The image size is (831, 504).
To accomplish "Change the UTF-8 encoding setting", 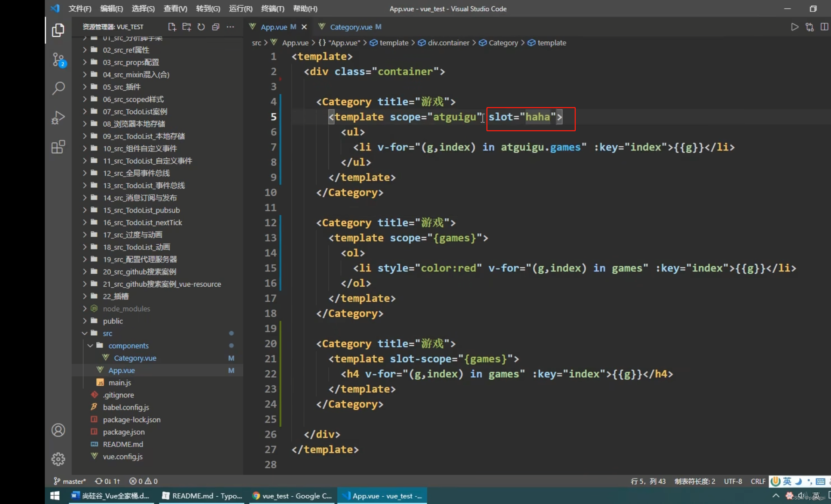I will (733, 481).
